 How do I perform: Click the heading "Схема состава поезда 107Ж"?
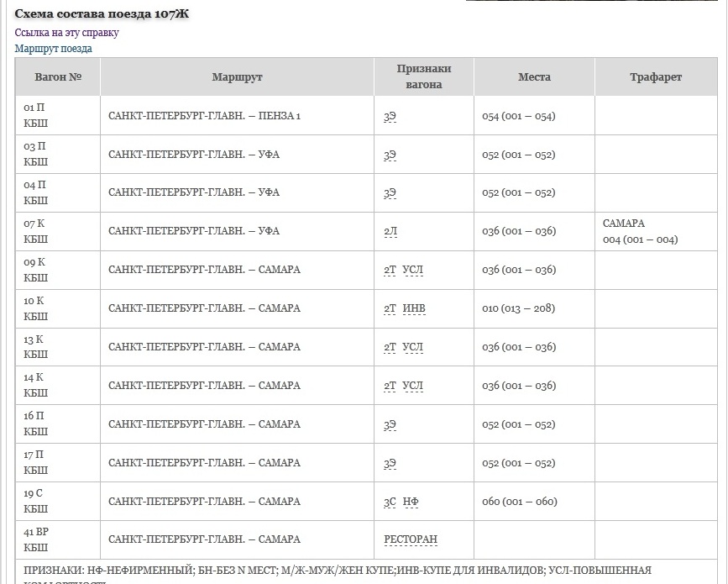point(102,14)
